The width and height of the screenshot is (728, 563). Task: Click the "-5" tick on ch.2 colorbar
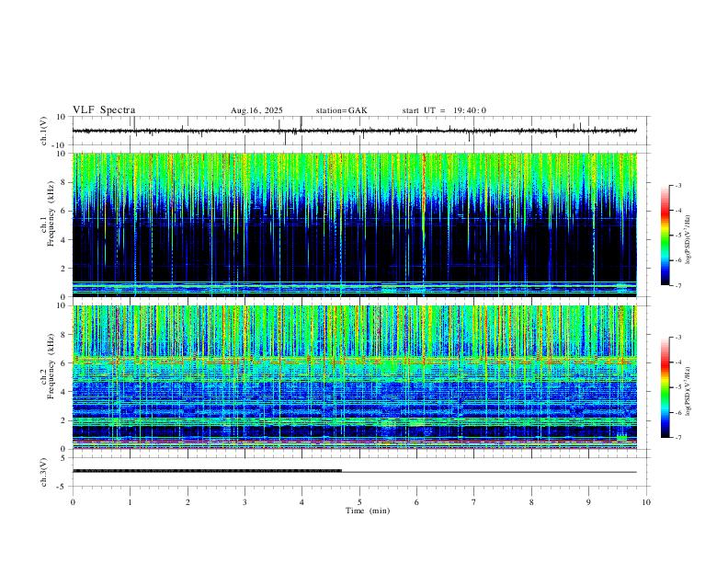point(677,387)
